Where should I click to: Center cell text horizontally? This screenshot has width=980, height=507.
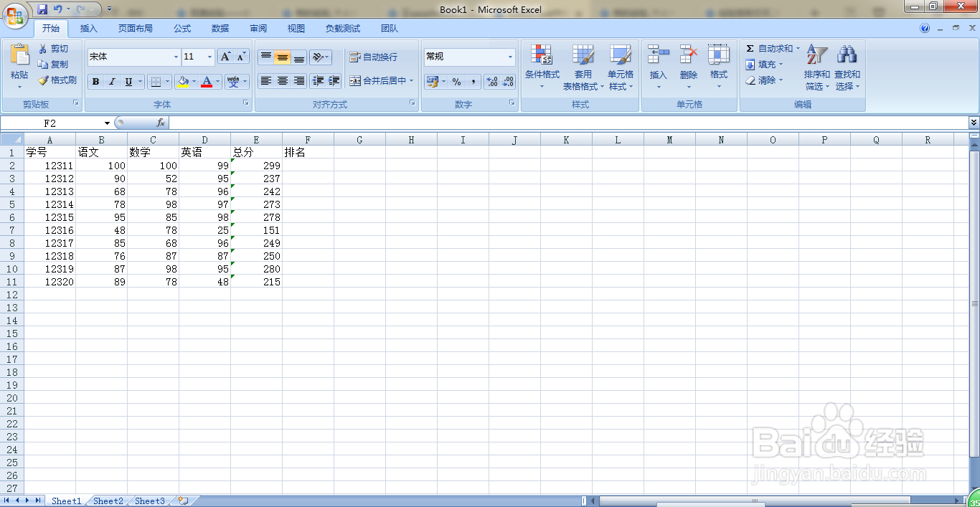[283, 81]
